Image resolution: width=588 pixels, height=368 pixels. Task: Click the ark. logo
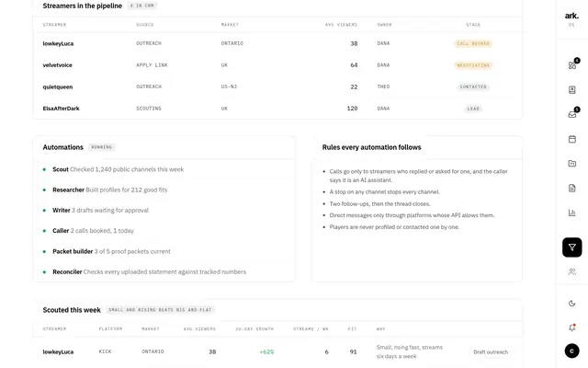tap(571, 16)
